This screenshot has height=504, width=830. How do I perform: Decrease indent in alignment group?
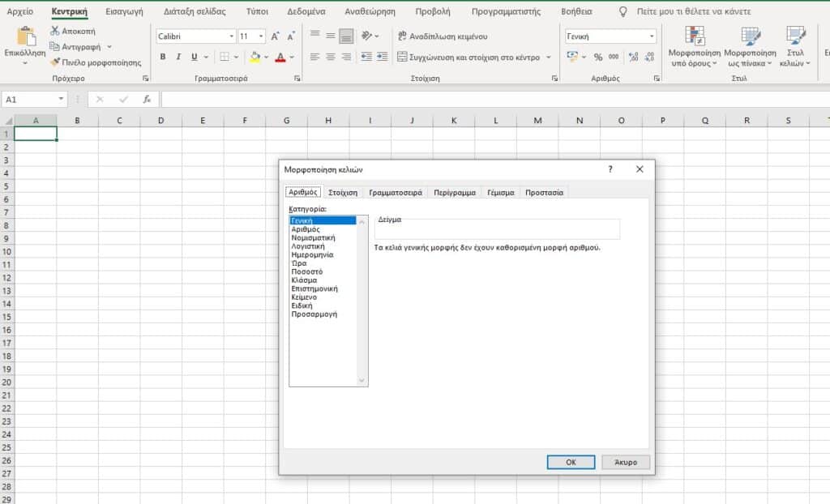[x=366, y=57]
